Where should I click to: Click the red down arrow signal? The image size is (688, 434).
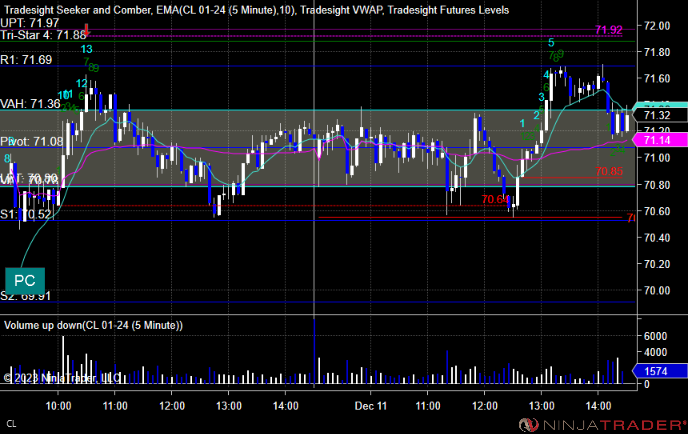pyautogui.click(x=87, y=30)
